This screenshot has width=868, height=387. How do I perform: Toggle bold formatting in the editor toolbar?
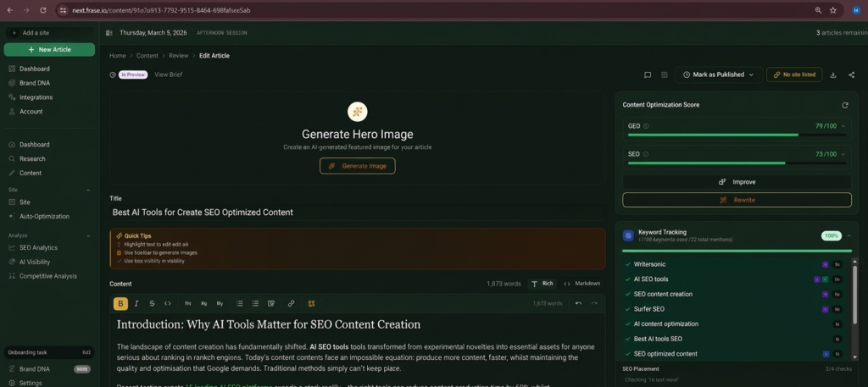[x=120, y=303]
